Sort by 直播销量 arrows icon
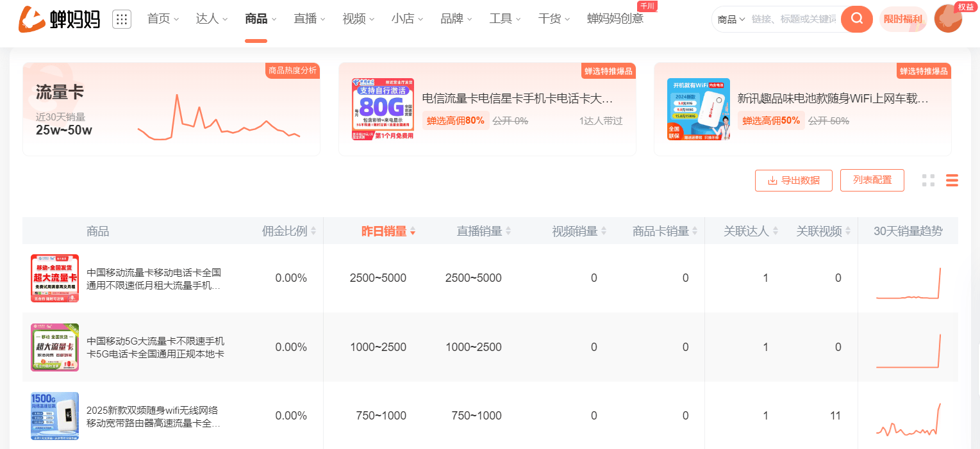 (x=508, y=231)
